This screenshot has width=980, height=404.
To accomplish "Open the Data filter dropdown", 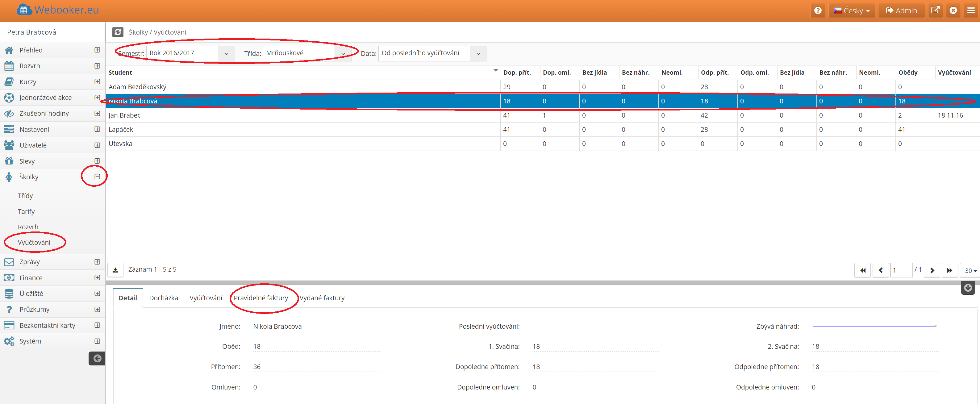I will (478, 54).
